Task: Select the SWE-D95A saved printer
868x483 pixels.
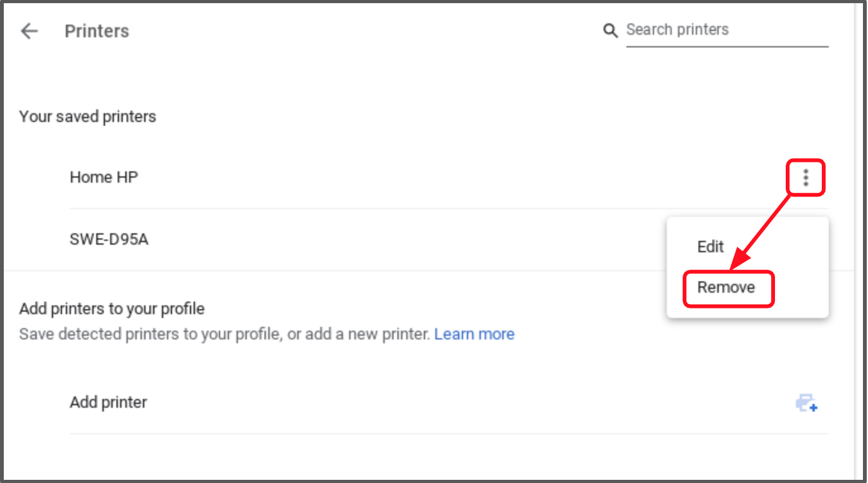Action: coord(109,240)
